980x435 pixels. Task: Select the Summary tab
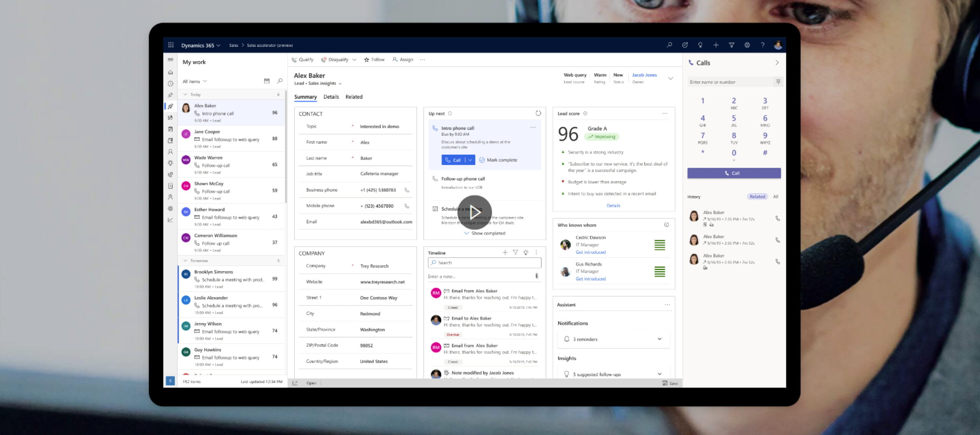[305, 96]
